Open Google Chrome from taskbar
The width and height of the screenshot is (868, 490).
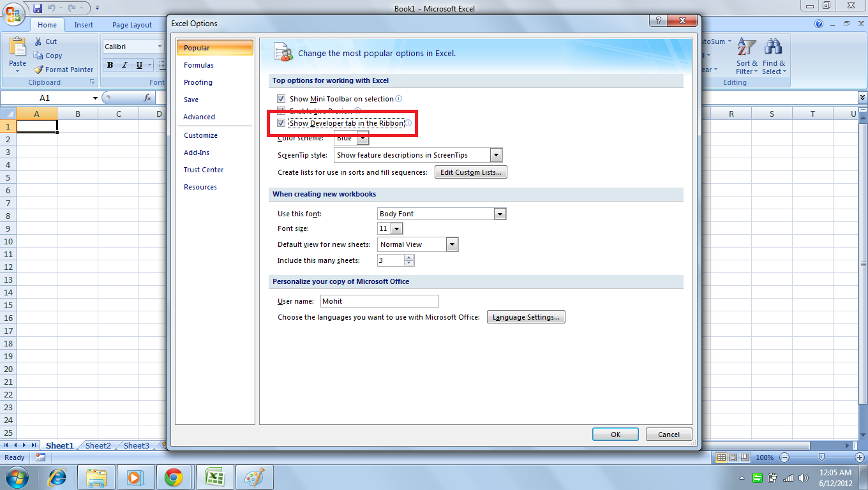173,477
